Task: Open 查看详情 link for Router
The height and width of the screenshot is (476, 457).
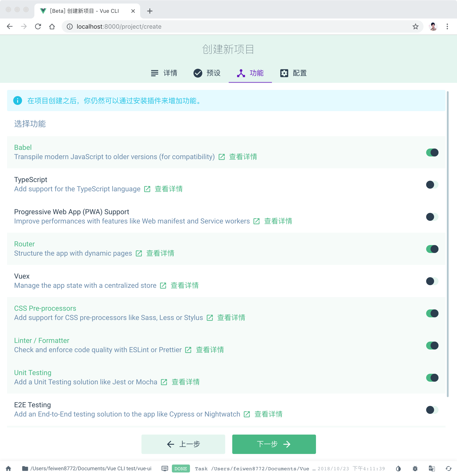Action: pyautogui.click(x=160, y=253)
